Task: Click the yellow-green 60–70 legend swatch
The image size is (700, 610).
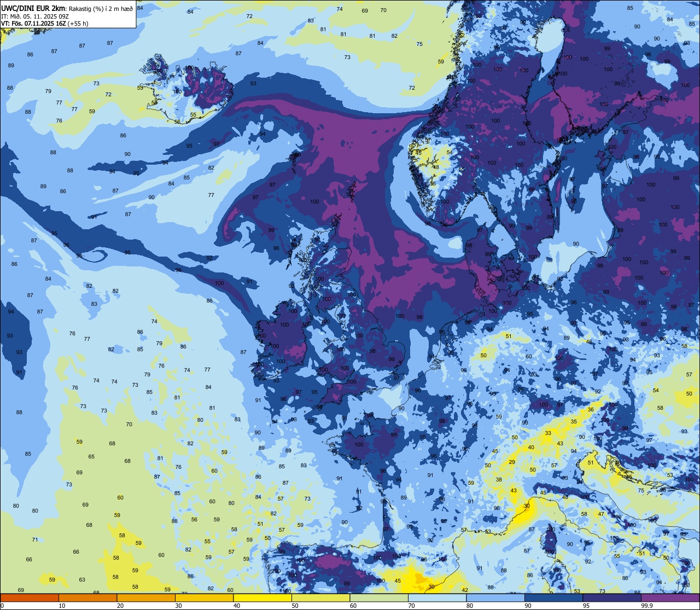Action: coord(379,597)
